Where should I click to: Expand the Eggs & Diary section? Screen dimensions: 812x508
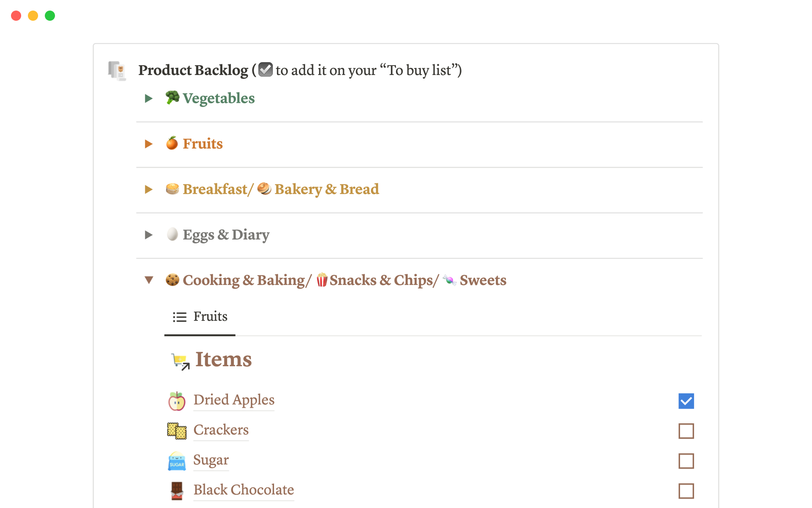tap(148, 235)
